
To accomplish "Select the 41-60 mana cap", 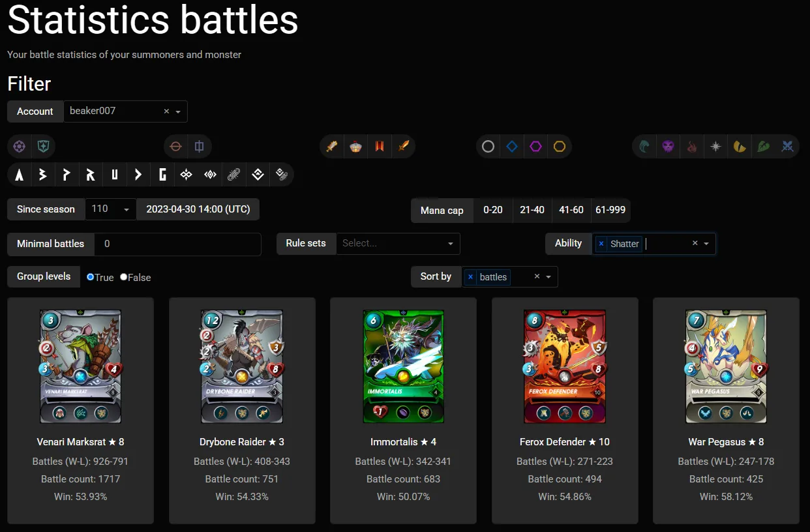I will tap(571, 210).
